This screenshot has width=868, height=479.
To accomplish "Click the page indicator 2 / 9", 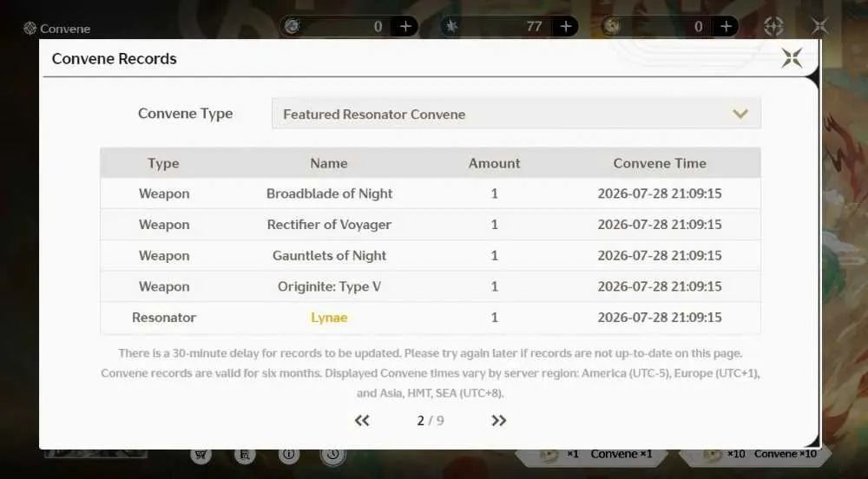I will (431, 420).
